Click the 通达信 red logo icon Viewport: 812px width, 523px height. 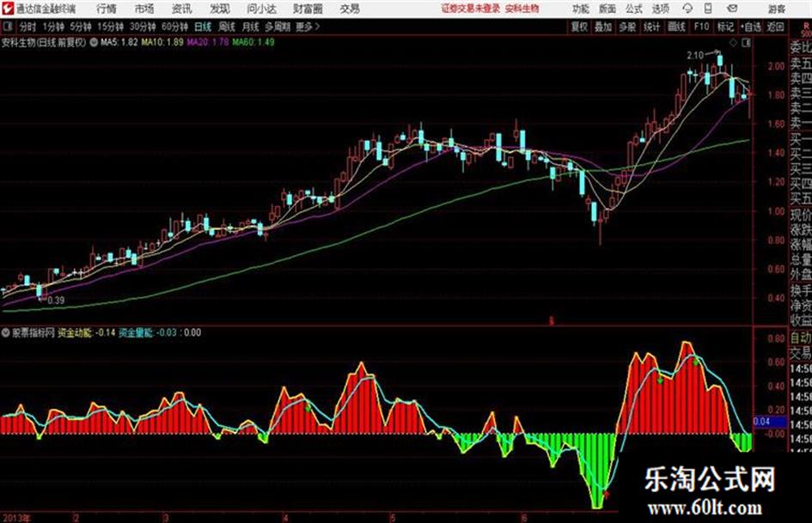pyautogui.click(x=8, y=9)
